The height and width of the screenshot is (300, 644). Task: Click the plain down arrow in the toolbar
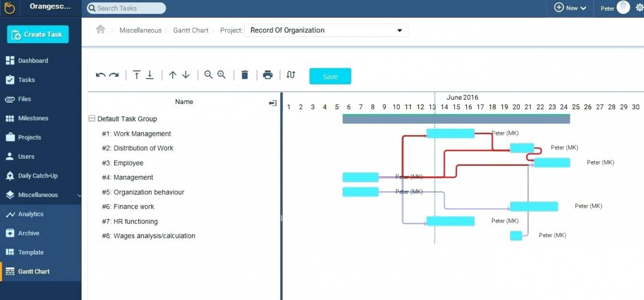[186, 75]
